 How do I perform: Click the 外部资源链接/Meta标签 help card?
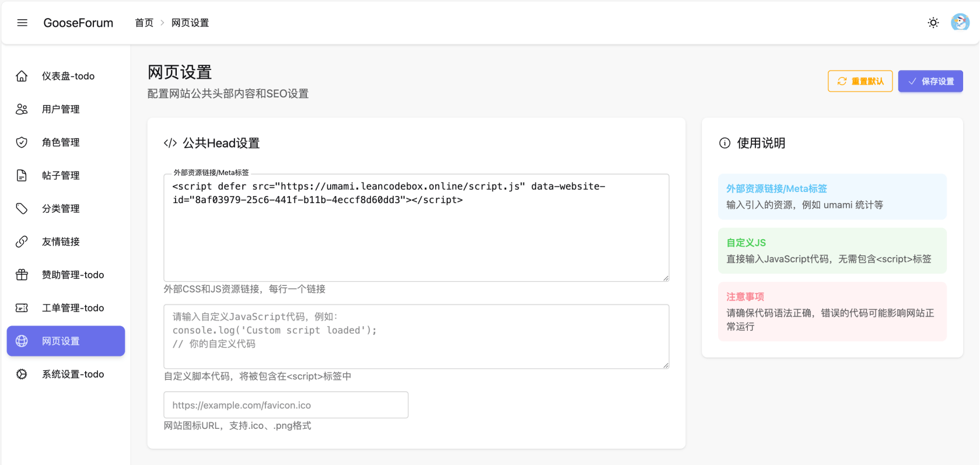tap(832, 197)
